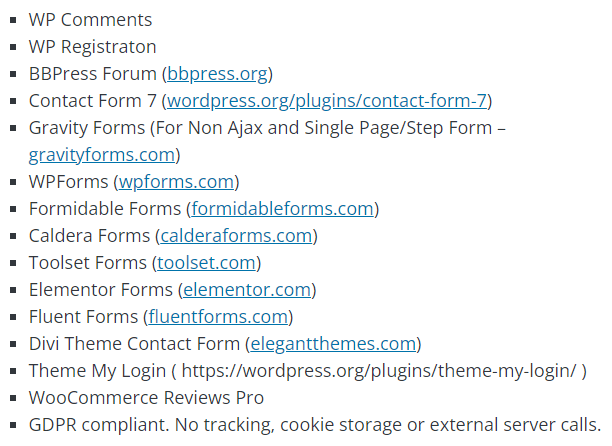This screenshot has width=612, height=446.
Task: Click the Toolset Forms label text
Action: click(88, 263)
